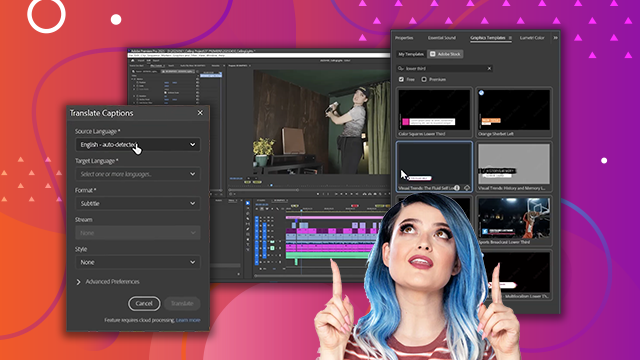Click the Program monitor video frame

tap(322, 122)
